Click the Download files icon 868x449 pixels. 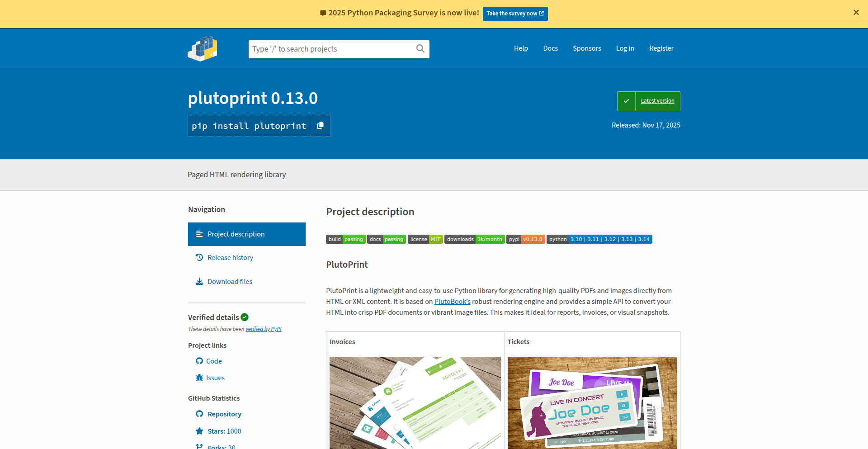pos(199,281)
